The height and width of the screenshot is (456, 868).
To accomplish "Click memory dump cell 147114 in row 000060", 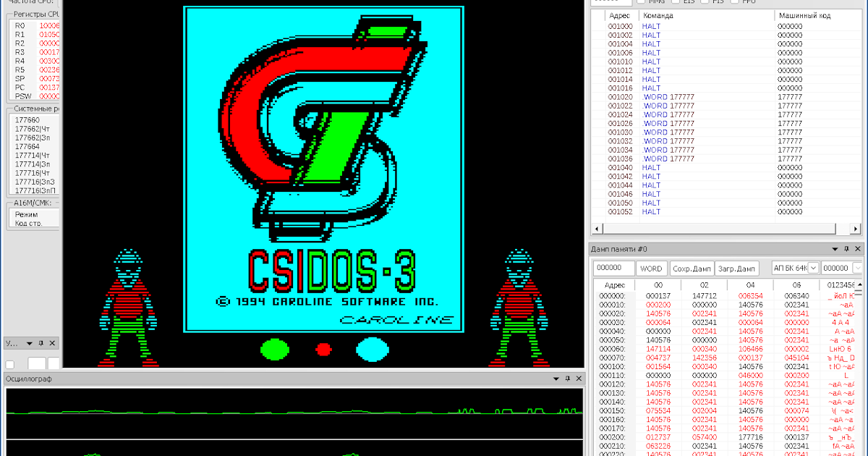I will coord(658,349).
